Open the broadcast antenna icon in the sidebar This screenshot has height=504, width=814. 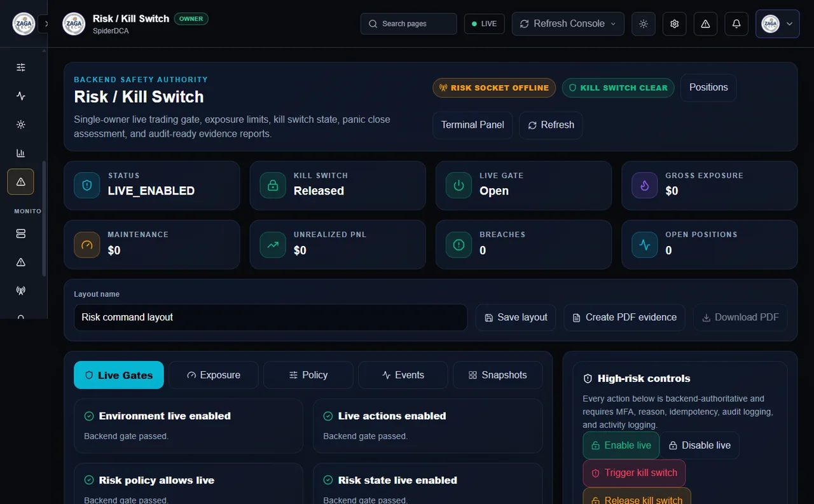(x=20, y=291)
